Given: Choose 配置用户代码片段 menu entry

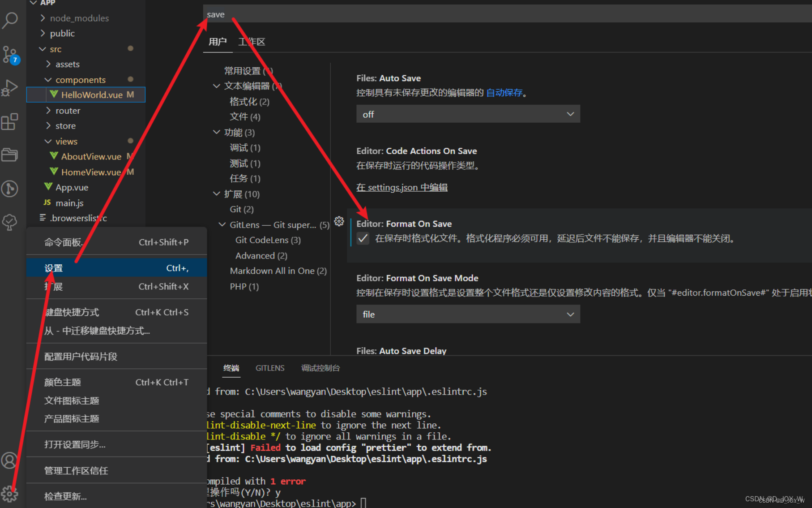Looking at the screenshot, I should 116,357.
